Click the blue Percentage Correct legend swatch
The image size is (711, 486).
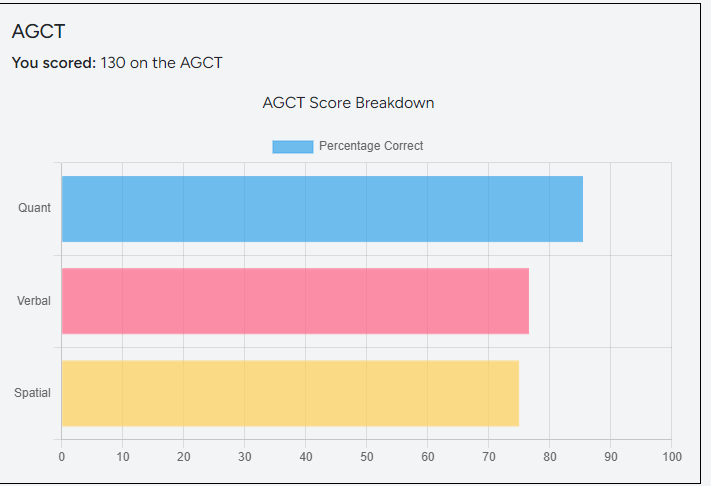(x=292, y=146)
